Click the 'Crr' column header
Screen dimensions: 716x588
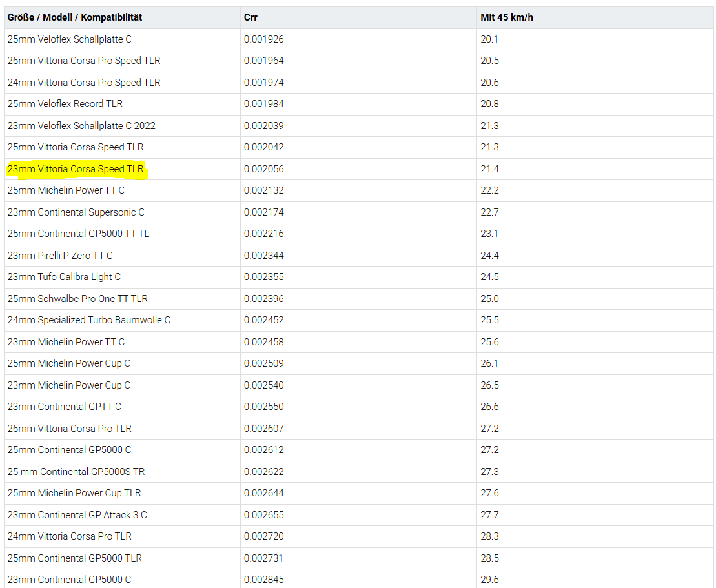[x=251, y=17]
